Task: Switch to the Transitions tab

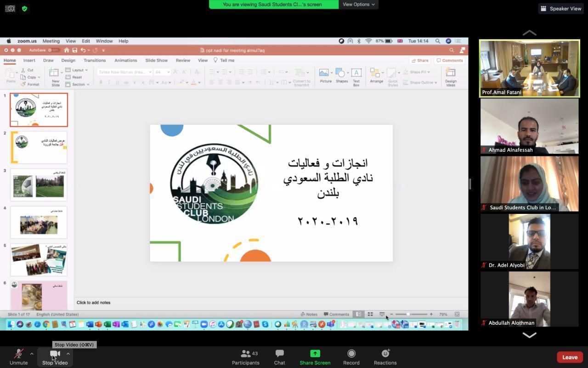Action: coord(95,60)
